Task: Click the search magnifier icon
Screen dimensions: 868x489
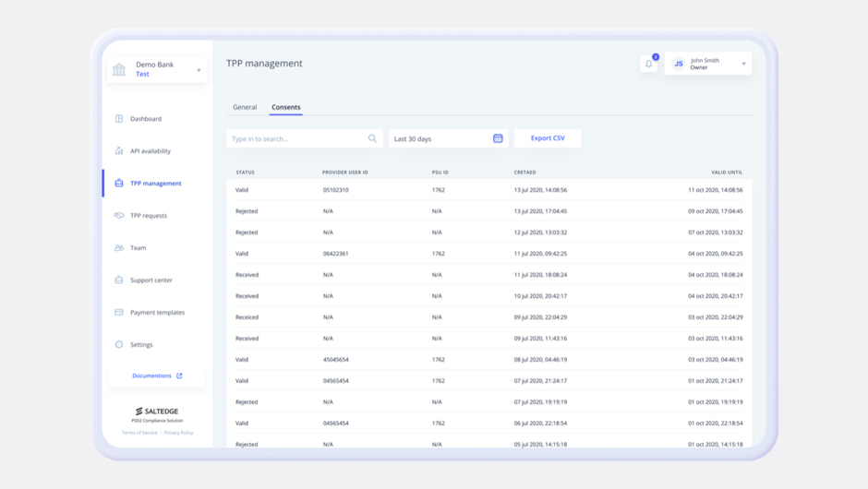Action: [x=372, y=138]
